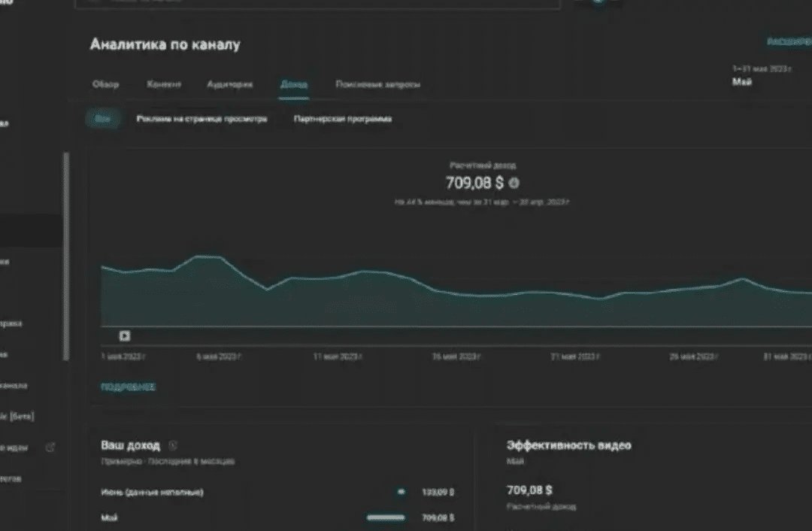Click the 21 мая 2023 axis label
Image resolution: width=812 pixels, height=531 pixels.
[x=575, y=357]
